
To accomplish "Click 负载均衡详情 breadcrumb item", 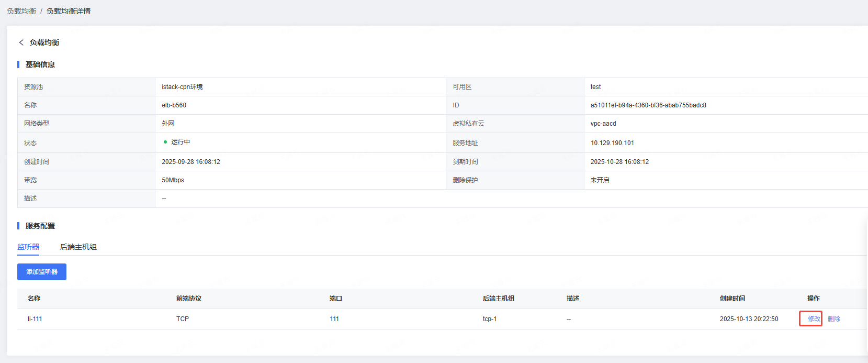I will coord(68,11).
